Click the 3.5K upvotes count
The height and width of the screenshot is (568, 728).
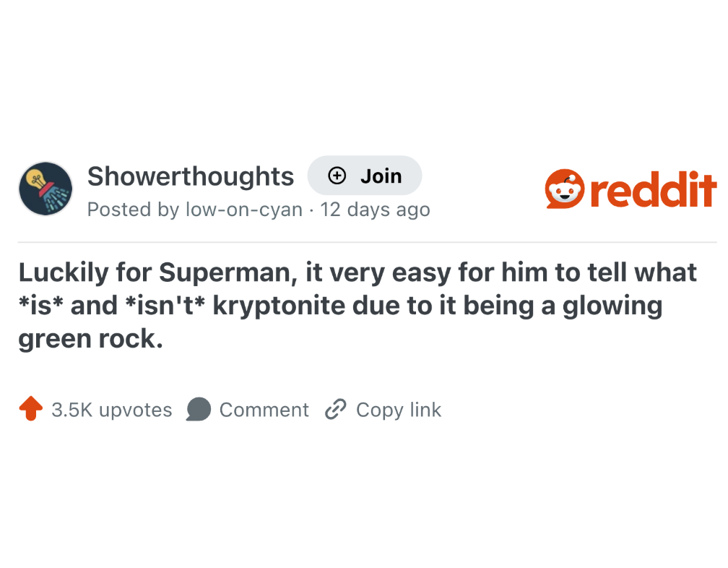pos(112,410)
